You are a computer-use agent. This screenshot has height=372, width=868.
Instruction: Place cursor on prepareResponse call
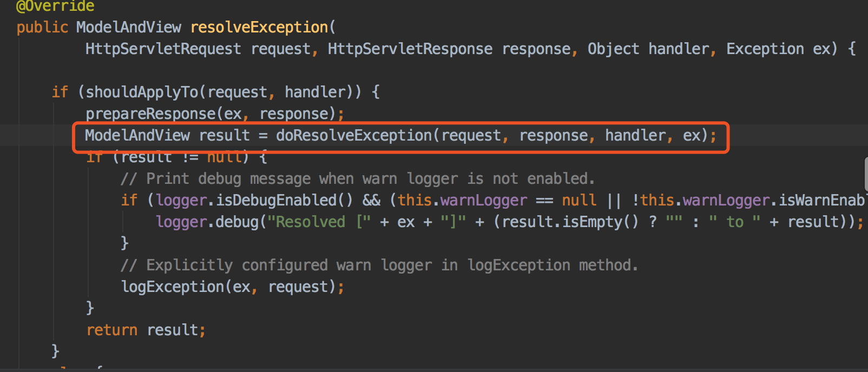tap(150, 114)
